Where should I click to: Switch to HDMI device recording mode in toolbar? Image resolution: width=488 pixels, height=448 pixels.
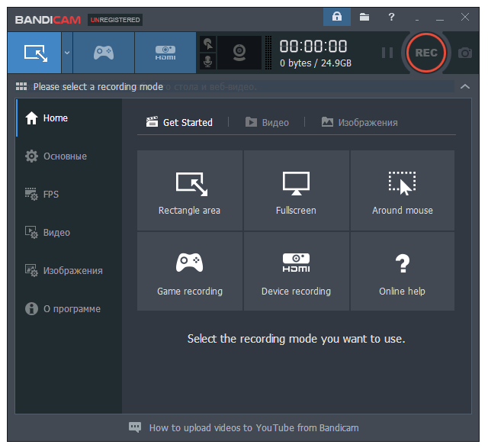coord(165,53)
